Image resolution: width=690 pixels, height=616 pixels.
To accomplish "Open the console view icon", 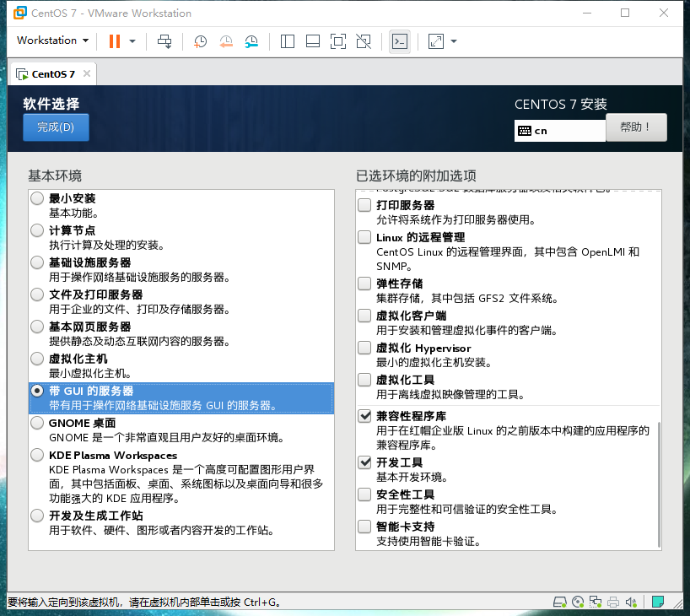I will tap(400, 41).
